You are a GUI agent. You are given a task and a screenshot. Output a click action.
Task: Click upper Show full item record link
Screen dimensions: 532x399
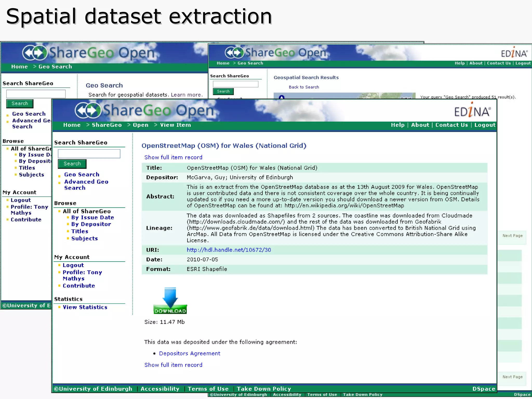[x=173, y=157]
